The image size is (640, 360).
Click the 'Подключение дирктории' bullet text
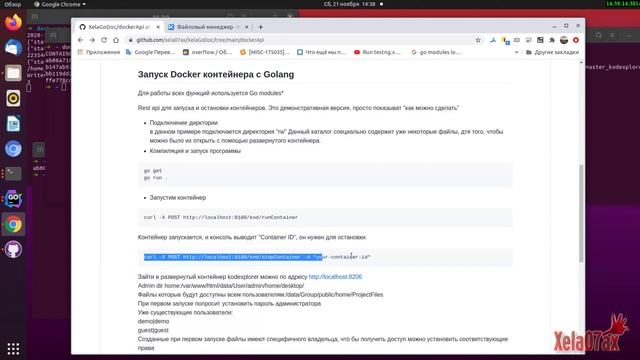(x=184, y=123)
